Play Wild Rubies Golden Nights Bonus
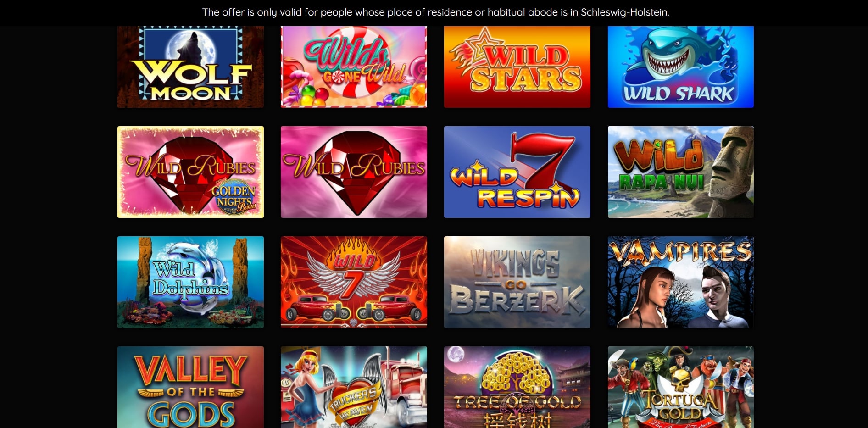This screenshot has height=428, width=868. (x=190, y=172)
